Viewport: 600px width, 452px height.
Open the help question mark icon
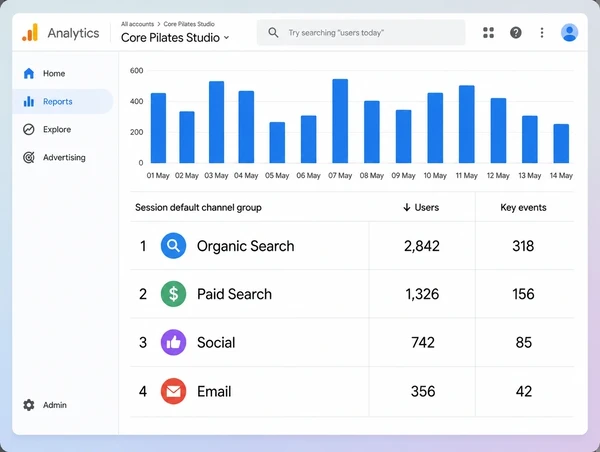515,33
